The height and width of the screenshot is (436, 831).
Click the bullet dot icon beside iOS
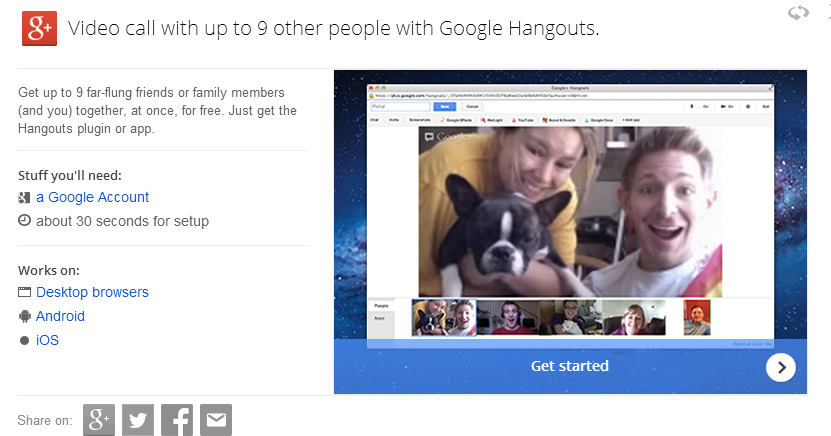pyautogui.click(x=24, y=341)
